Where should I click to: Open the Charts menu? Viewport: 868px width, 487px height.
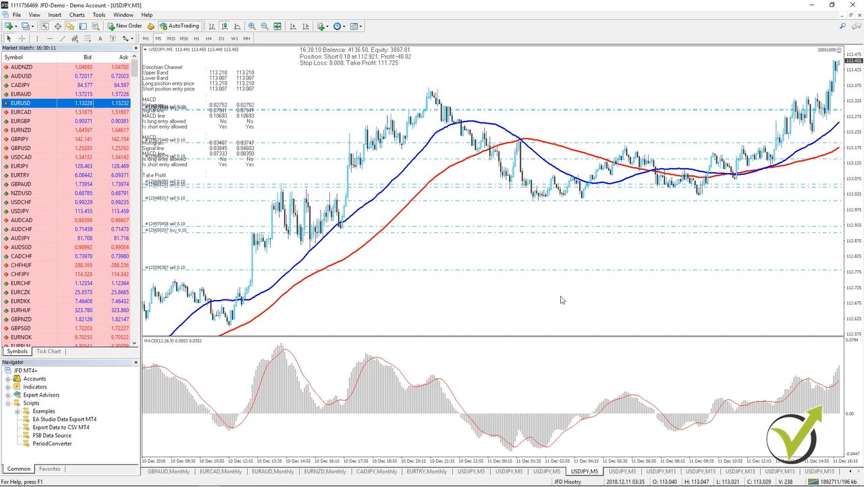76,14
